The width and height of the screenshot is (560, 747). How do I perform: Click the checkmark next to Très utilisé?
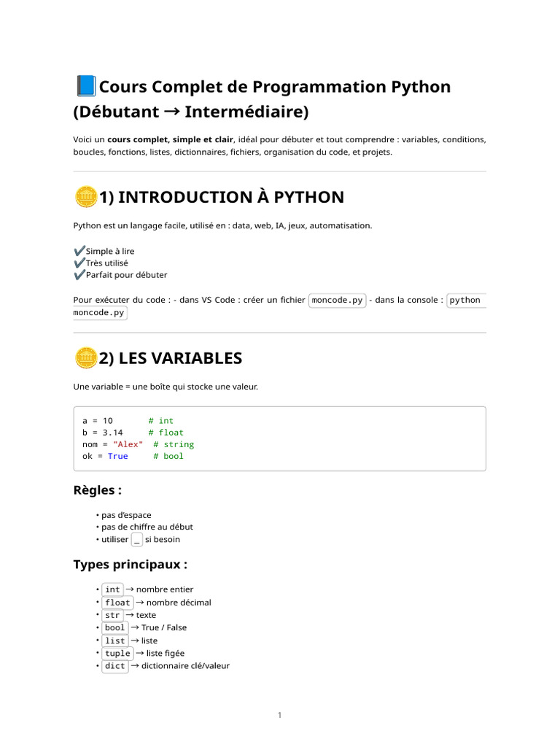(79, 263)
